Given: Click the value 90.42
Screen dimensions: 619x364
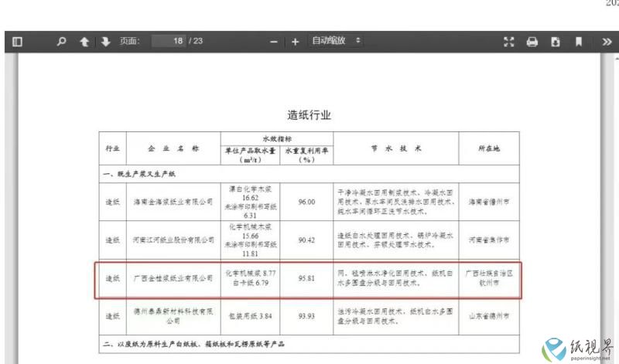Looking at the screenshot, I should point(306,240).
